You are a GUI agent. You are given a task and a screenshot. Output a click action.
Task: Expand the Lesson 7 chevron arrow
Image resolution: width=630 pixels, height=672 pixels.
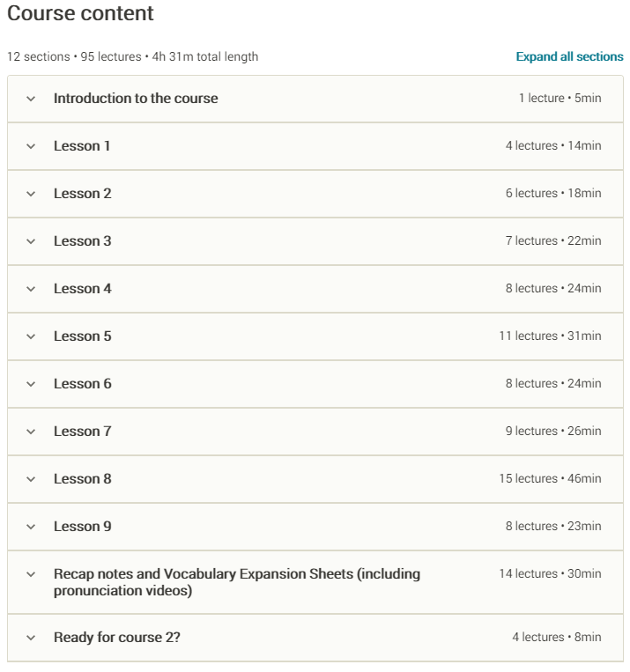pyautogui.click(x=31, y=432)
